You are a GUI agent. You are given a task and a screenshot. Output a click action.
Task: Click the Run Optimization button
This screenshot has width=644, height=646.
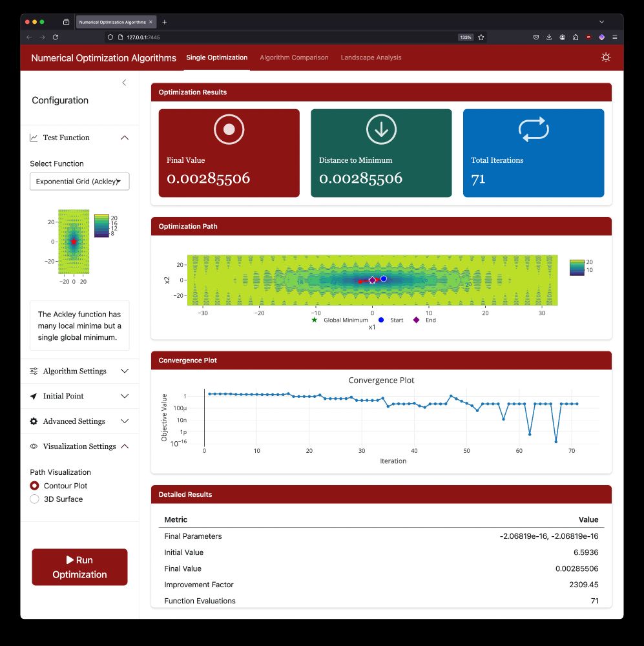(79, 567)
